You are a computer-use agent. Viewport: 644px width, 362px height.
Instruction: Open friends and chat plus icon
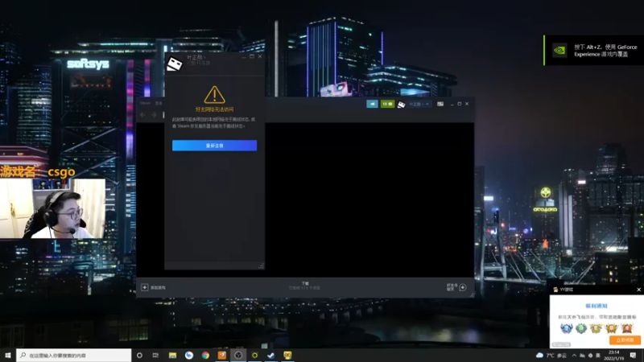coord(462,287)
